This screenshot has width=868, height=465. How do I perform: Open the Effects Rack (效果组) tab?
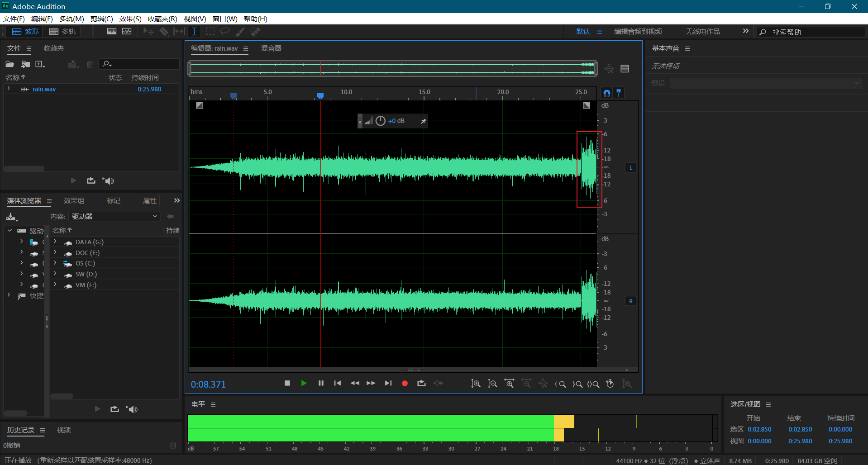[74, 201]
